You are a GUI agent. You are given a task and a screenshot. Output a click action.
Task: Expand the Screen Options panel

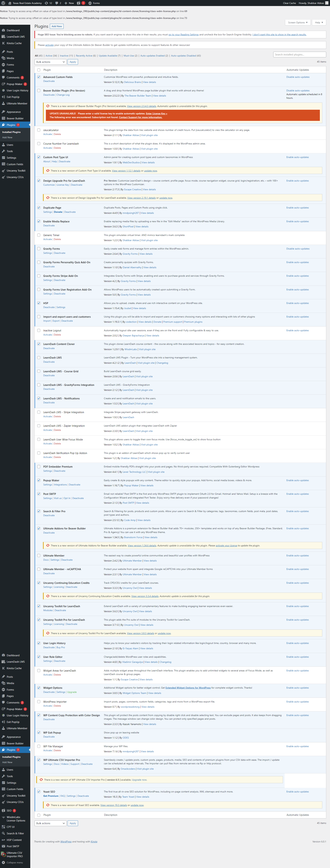[298, 22]
